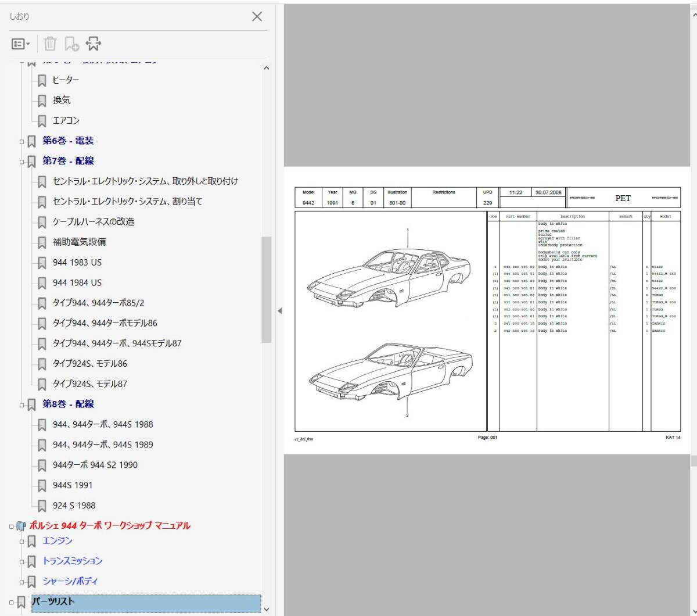This screenshot has height=616, width=697.
Task: Click the down arrow of bookmarks scrollbar
Action: [x=267, y=610]
